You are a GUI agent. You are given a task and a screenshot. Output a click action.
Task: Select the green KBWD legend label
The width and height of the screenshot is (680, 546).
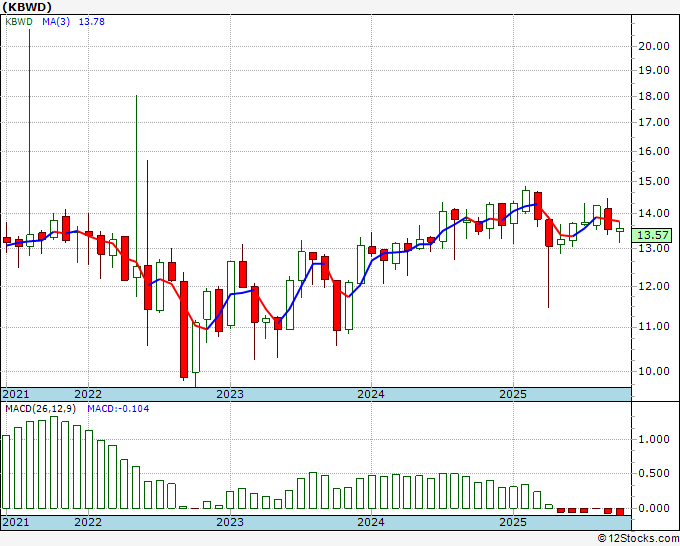coord(19,22)
